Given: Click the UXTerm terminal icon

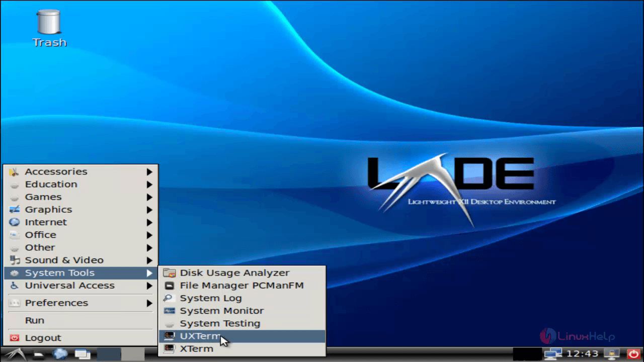Looking at the screenshot, I should [170, 336].
